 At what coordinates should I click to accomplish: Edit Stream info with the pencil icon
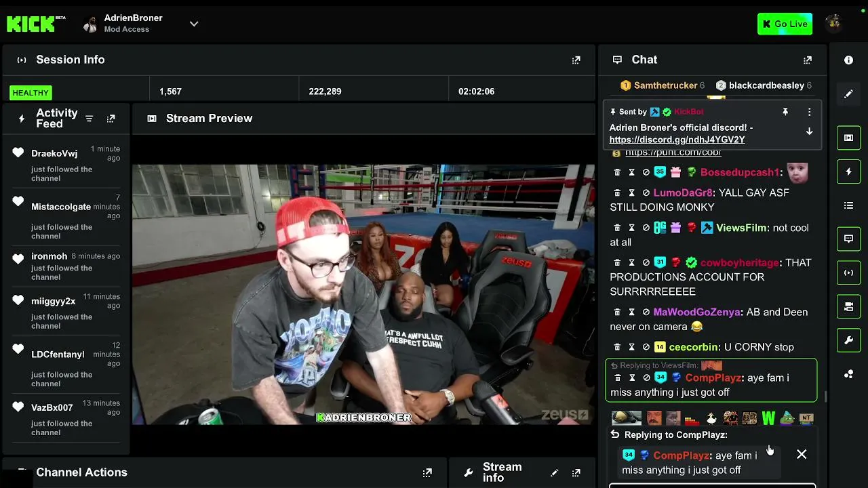point(554,472)
